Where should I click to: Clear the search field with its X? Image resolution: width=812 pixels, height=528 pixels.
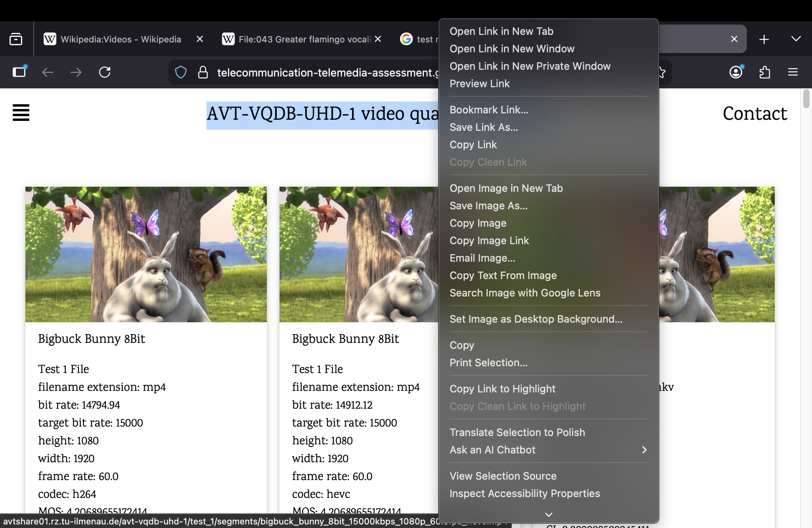pyautogui.click(x=734, y=39)
